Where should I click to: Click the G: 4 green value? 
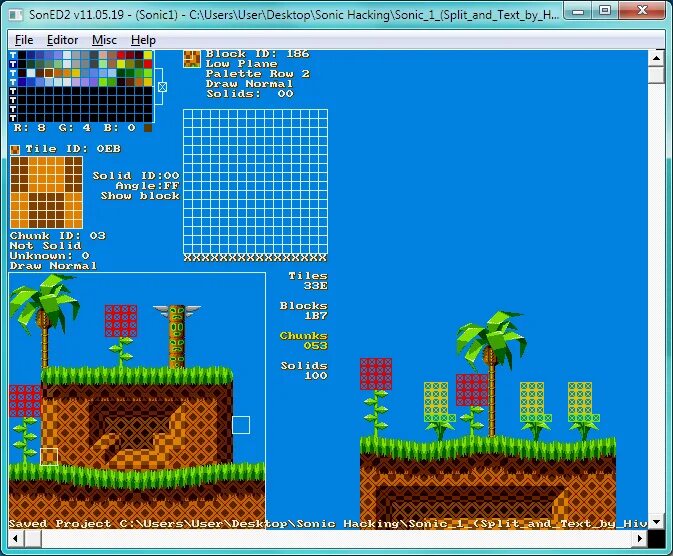pyautogui.click(x=74, y=128)
